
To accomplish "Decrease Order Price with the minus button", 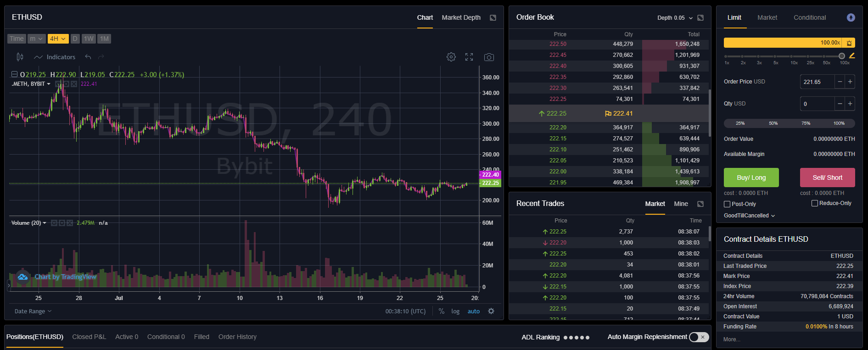I will coord(840,82).
